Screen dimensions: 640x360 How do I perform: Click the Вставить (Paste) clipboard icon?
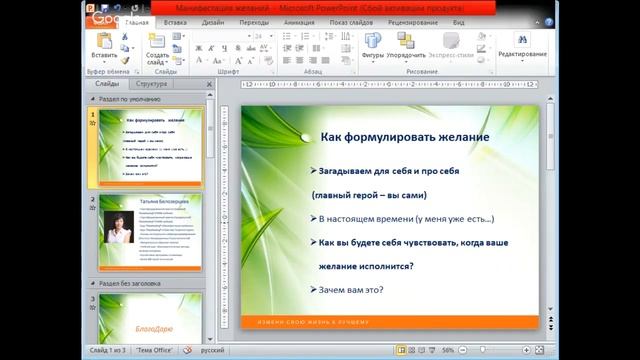coord(104,41)
